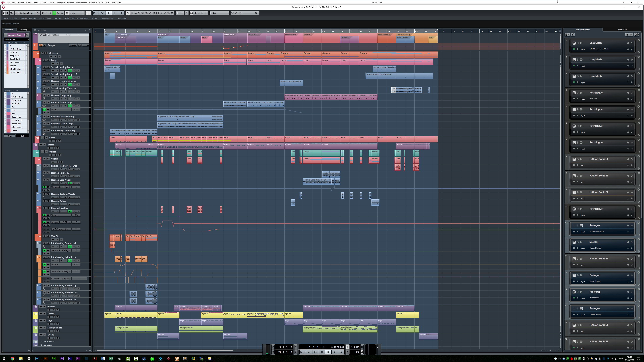Open the Transport menu
Image resolution: width=644 pixels, height=362 pixels.
[x=61, y=3]
